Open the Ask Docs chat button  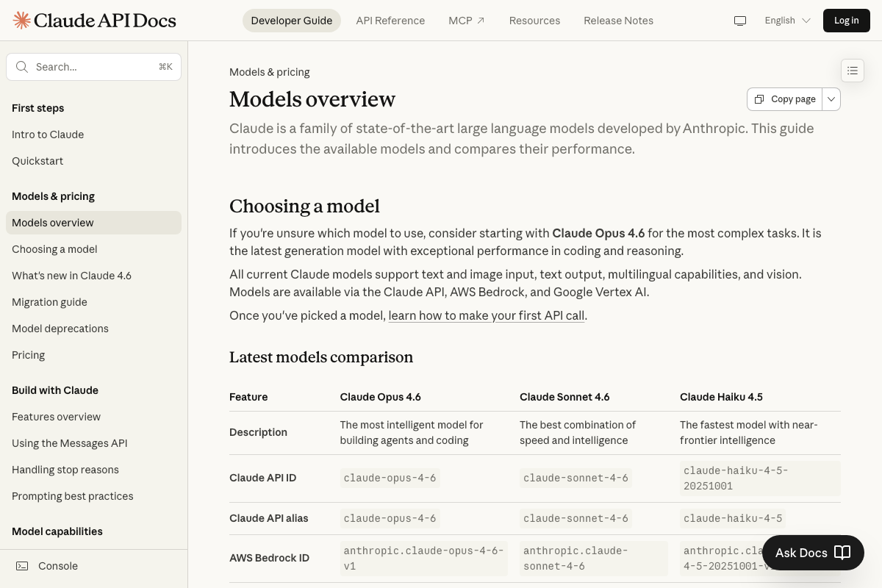coord(813,553)
